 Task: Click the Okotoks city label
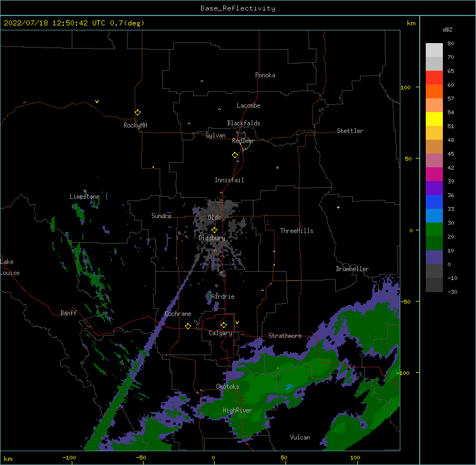(228, 387)
